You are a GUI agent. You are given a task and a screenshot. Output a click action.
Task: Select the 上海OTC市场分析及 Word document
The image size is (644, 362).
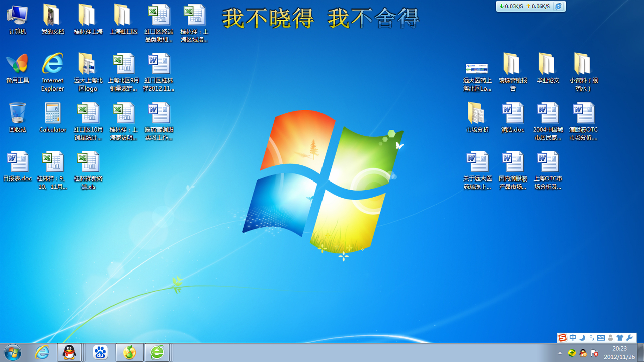[x=548, y=171]
